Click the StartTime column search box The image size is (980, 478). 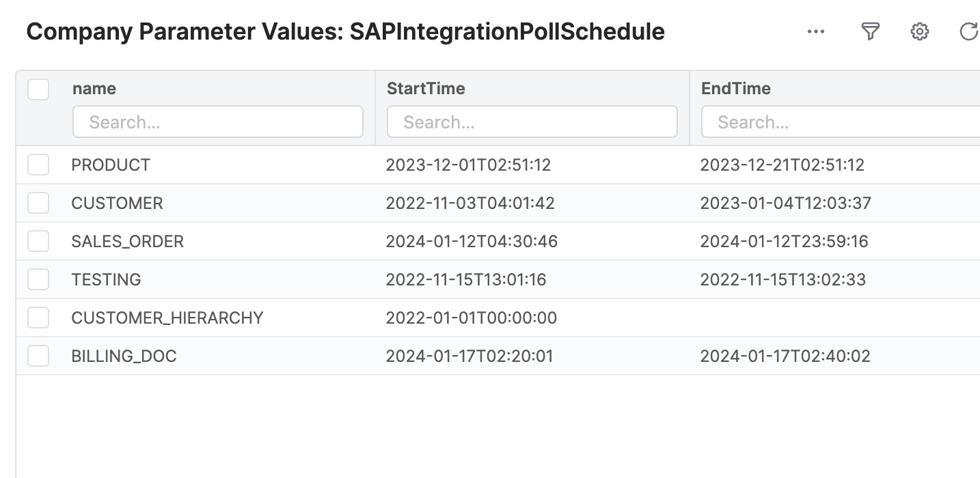point(532,122)
